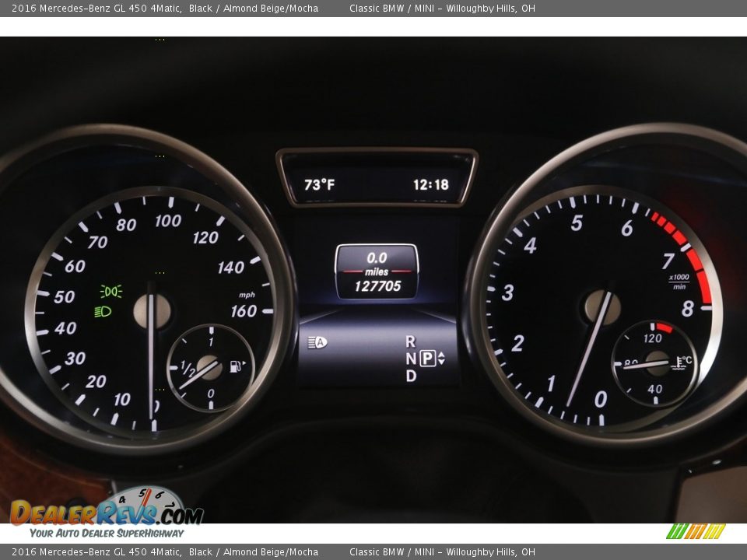The width and height of the screenshot is (747, 560).
Task: Click the 120 mark on the temperature gauge
Action: (652, 338)
